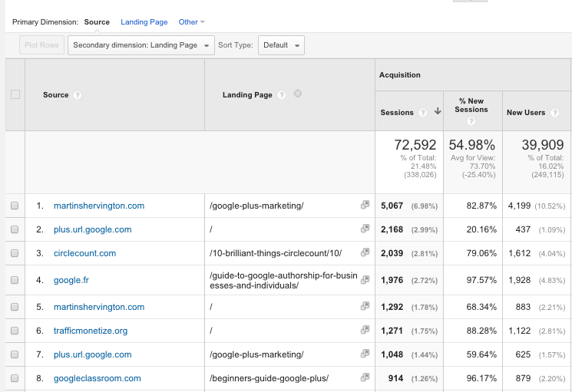572x392 pixels.
Task: Toggle select-all checkbox in table header
Action: click(15, 94)
